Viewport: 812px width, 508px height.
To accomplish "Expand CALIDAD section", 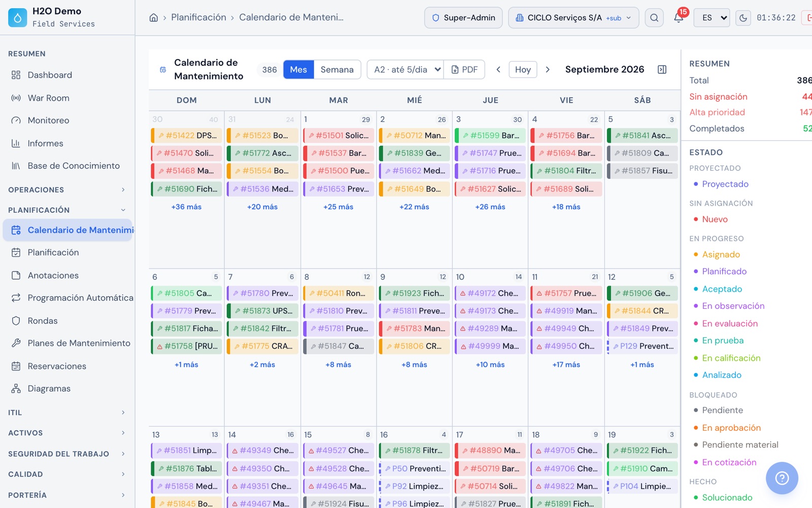I will (66, 474).
